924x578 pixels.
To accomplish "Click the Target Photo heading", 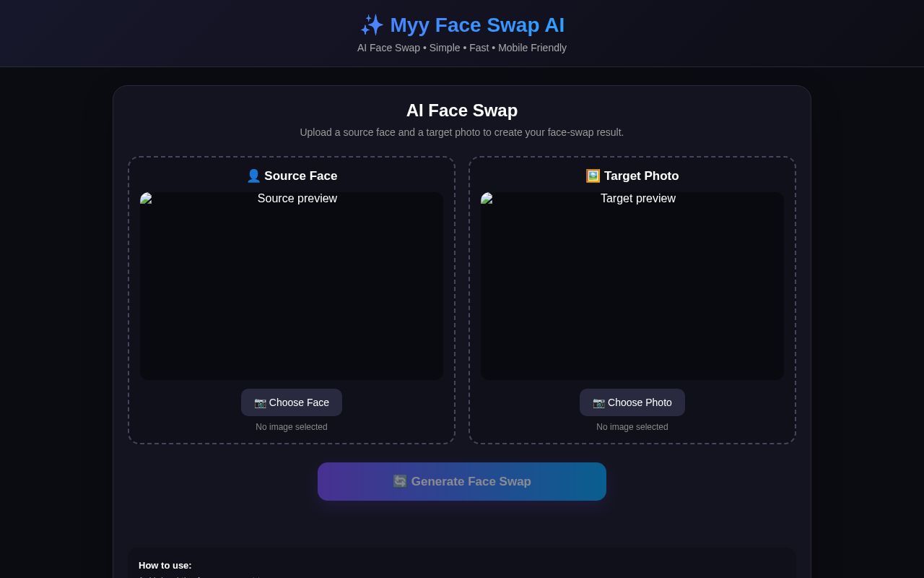I will [x=632, y=176].
